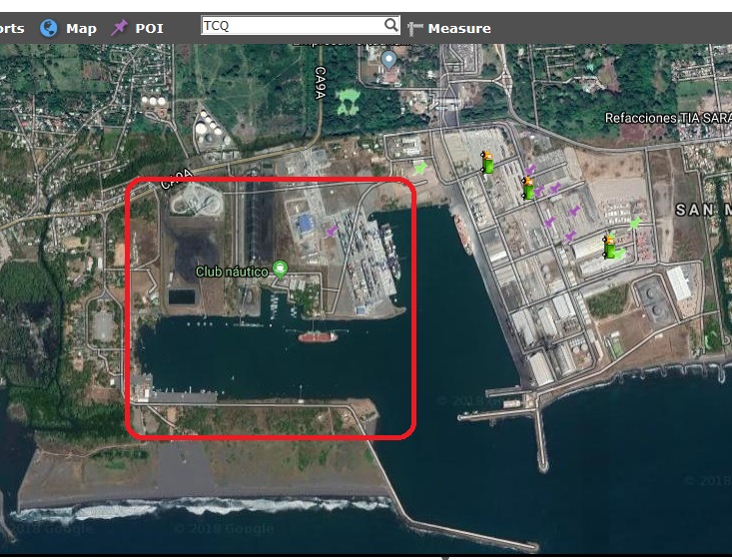Click the Club náutico place label
The width and height of the screenshot is (732, 560).
click(233, 271)
